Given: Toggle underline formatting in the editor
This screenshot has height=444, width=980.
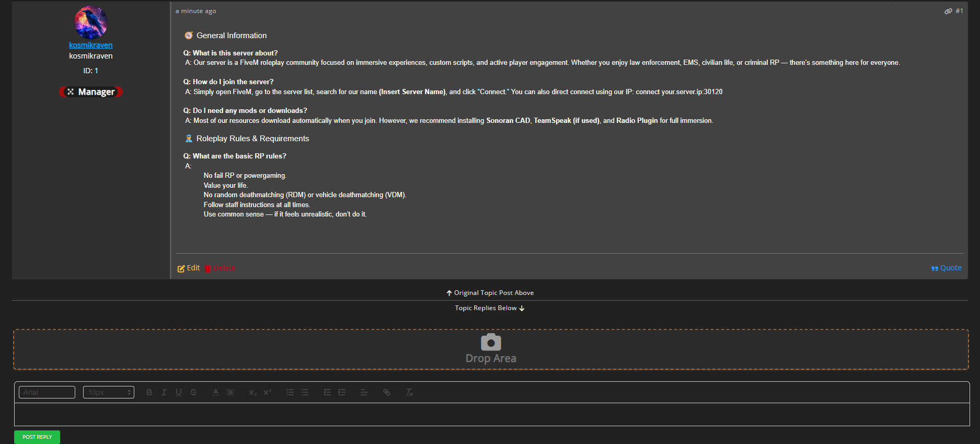Looking at the screenshot, I should tap(179, 392).
